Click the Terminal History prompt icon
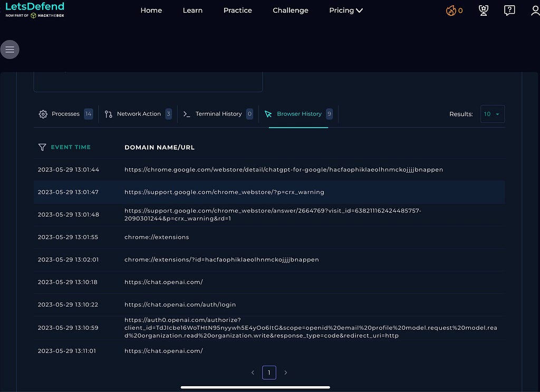Viewport: 540px width, 392px height. (187, 114)
